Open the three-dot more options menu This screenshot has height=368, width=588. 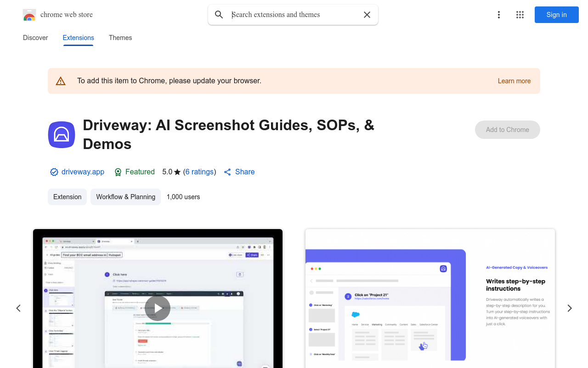coord(499,15)
